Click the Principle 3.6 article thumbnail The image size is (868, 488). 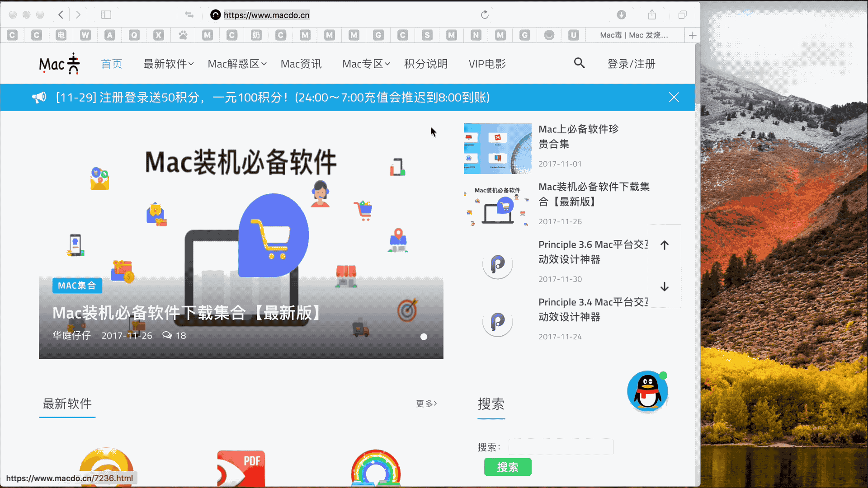(x=497, y=265)
